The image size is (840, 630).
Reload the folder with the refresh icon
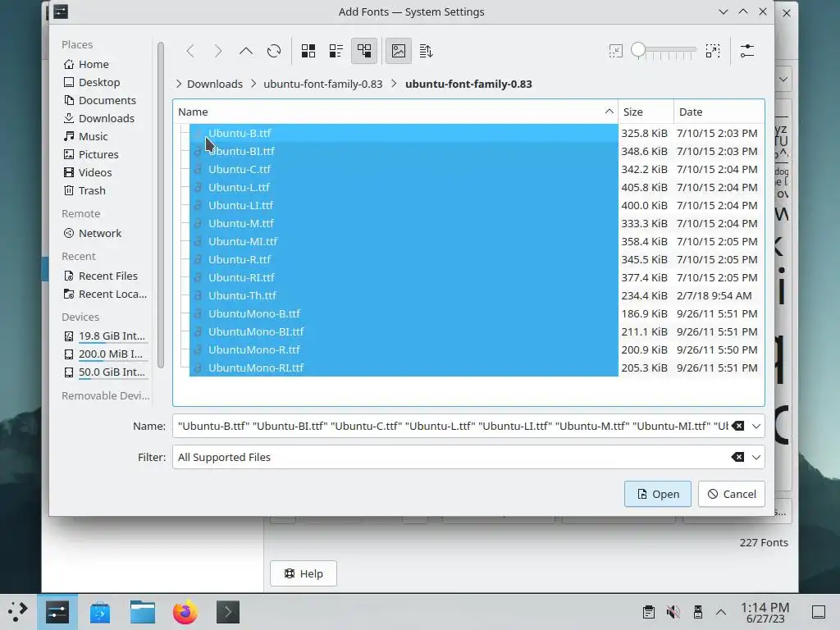click(x=274, y=51)
